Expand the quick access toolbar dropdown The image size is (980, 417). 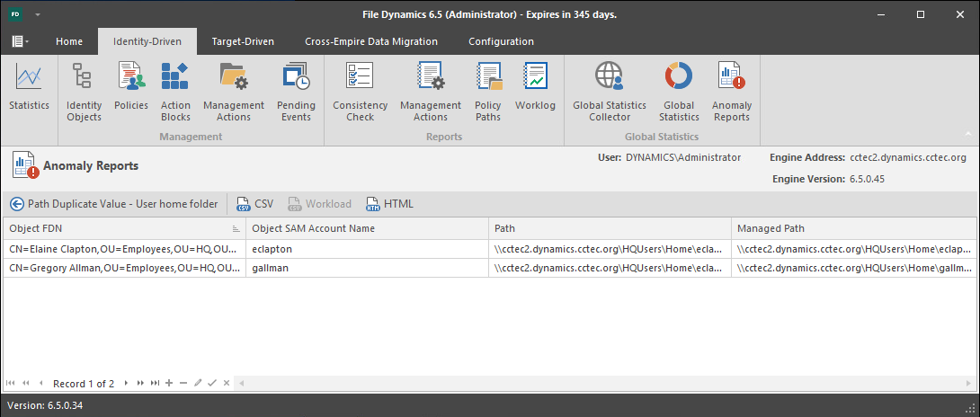(x=40, y=15)
